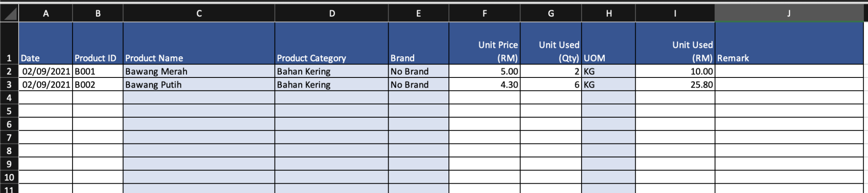Select the 4.30 unit price cell

(484, 85)
